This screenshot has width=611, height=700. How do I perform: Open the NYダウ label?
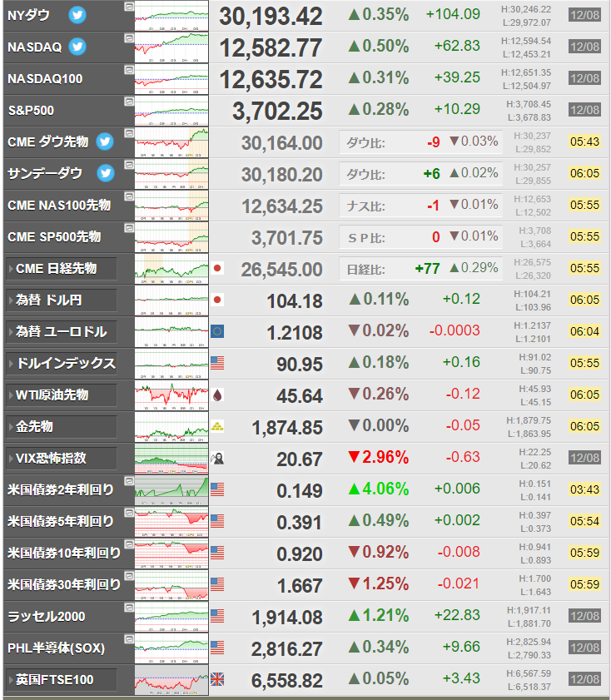tap(28, 15)
